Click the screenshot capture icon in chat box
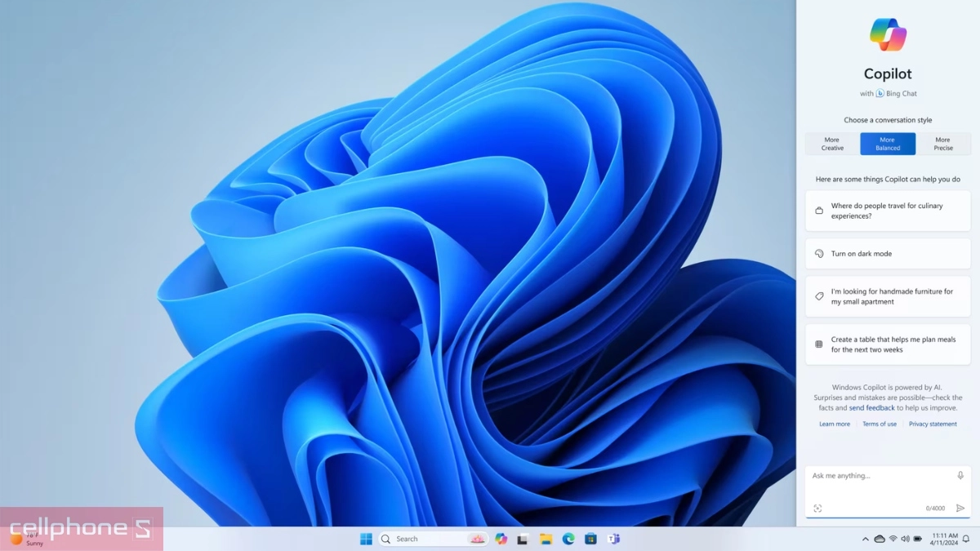The height and width of the screenshot is (551, 980). (817, 508)
